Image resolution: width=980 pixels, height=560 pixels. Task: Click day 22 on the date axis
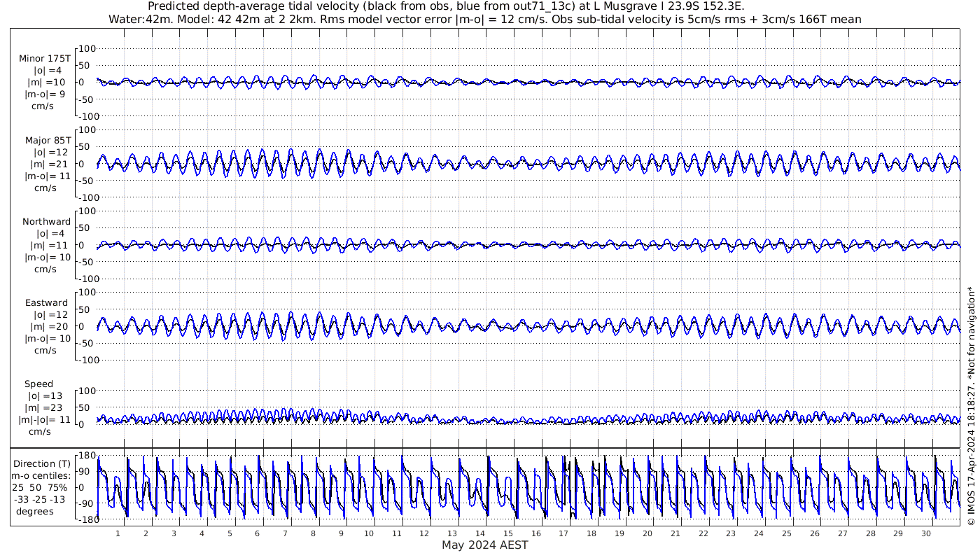[x=703, y=533]
